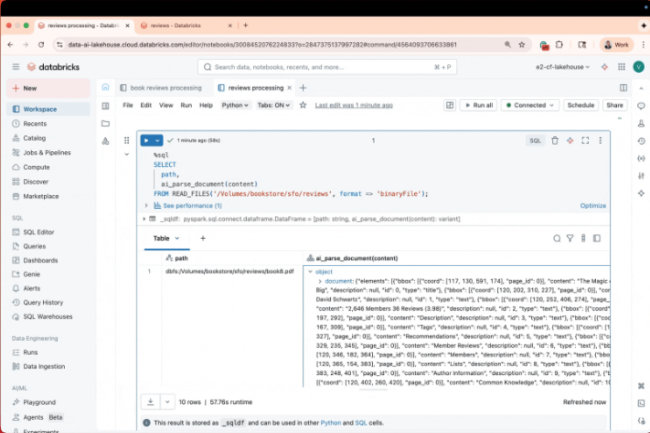Delete the cell using trash icon
This screenshot has width=650, height=433.
coord(555,141)
